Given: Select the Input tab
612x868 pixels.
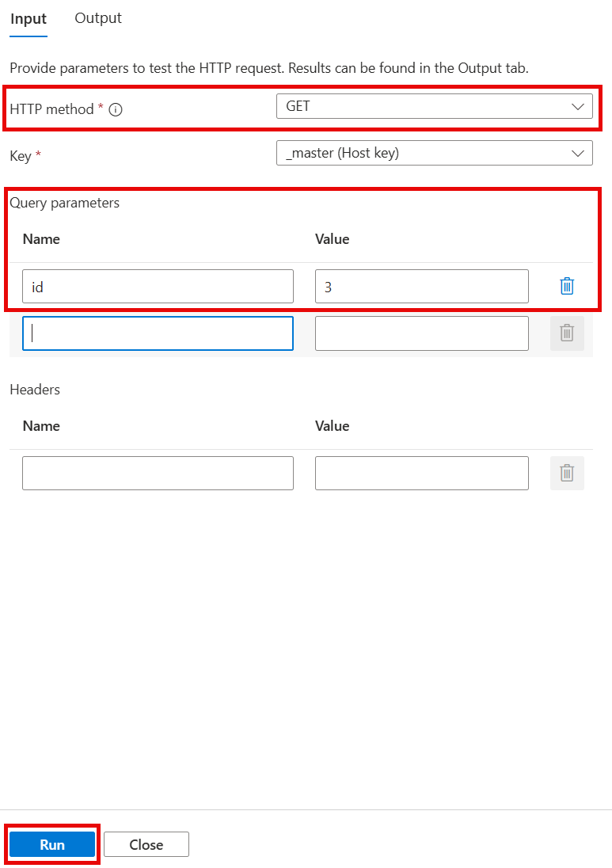Looking at the screenshot, I should point(29,19).
